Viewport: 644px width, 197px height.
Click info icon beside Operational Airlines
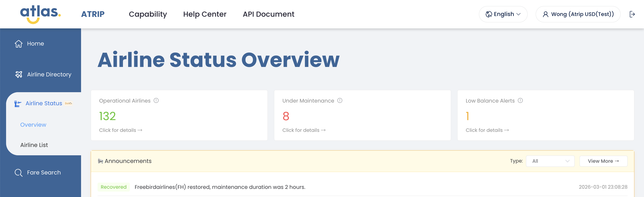[x=156, y=101]
